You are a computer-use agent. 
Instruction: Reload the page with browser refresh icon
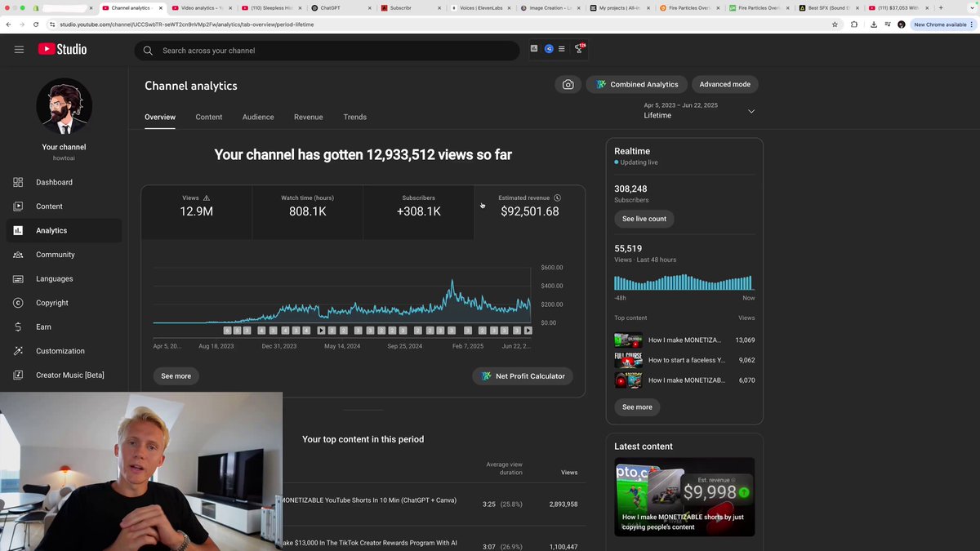pyautogui.click(x=36, y=24)
